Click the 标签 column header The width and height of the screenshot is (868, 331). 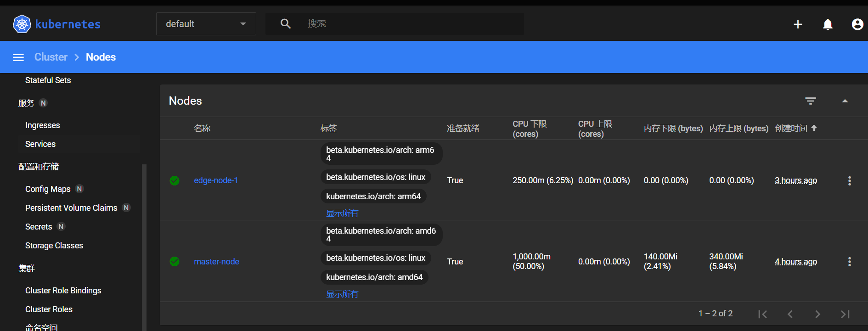coord(329,129)
